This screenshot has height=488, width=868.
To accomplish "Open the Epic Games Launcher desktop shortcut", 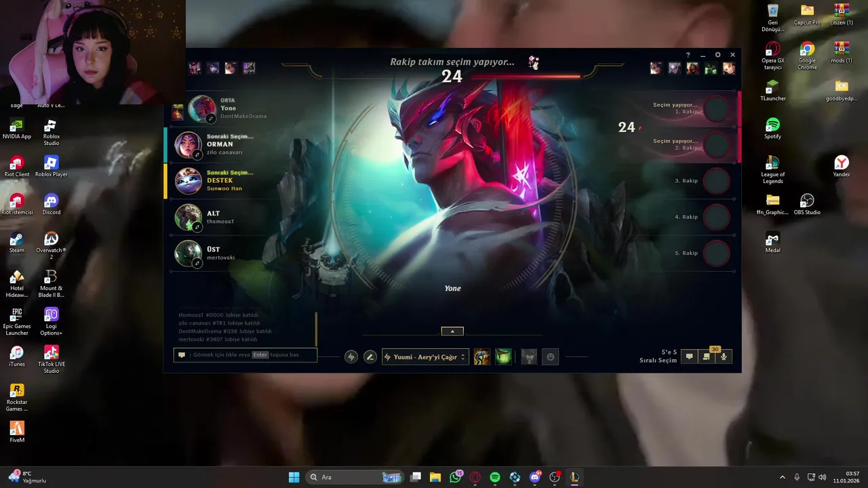I will pos(17,322).
